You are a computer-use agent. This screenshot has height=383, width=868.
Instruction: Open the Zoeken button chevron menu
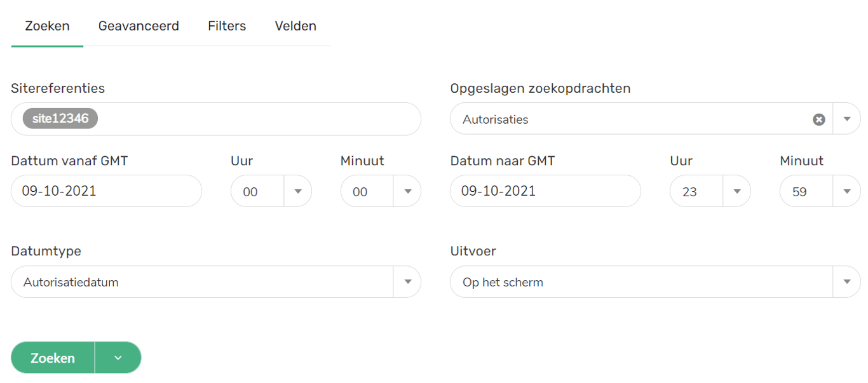pos(118,358)
